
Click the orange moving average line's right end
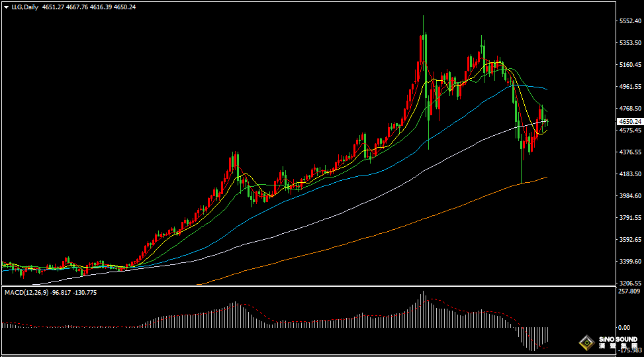[x=546, y=178]
